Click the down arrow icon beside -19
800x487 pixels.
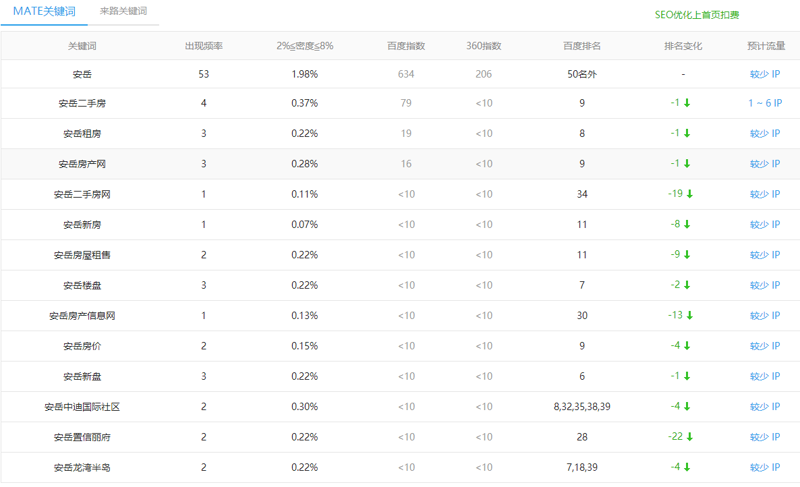tap(690, 194)
